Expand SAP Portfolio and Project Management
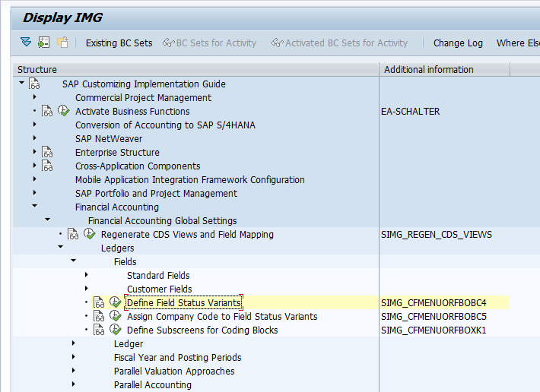The image size is (540, 392). click(x=34, y=192)
